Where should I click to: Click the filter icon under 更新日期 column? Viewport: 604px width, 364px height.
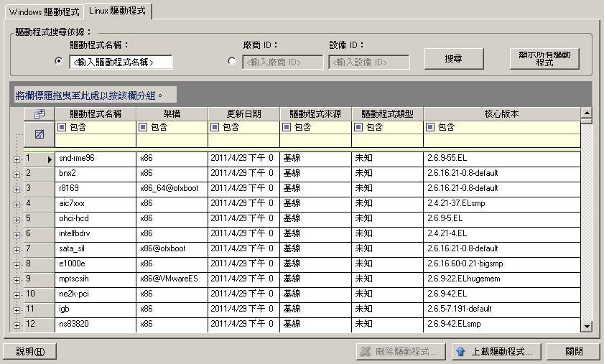click(x=215, y=127)
